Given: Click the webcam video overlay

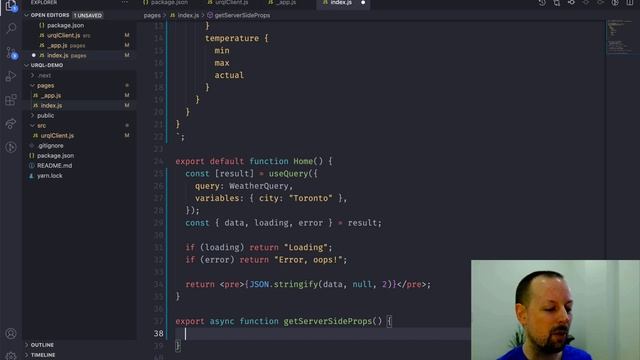Looking at the screenshot, I should pyautogui.click(x=556, y=310).
